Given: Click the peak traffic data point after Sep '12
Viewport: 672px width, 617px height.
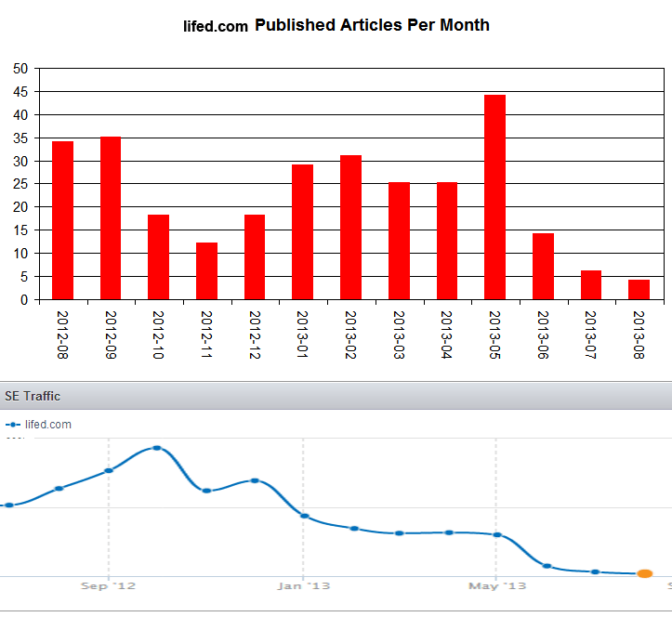Looking at the screenshot, I should coord(157,448).
